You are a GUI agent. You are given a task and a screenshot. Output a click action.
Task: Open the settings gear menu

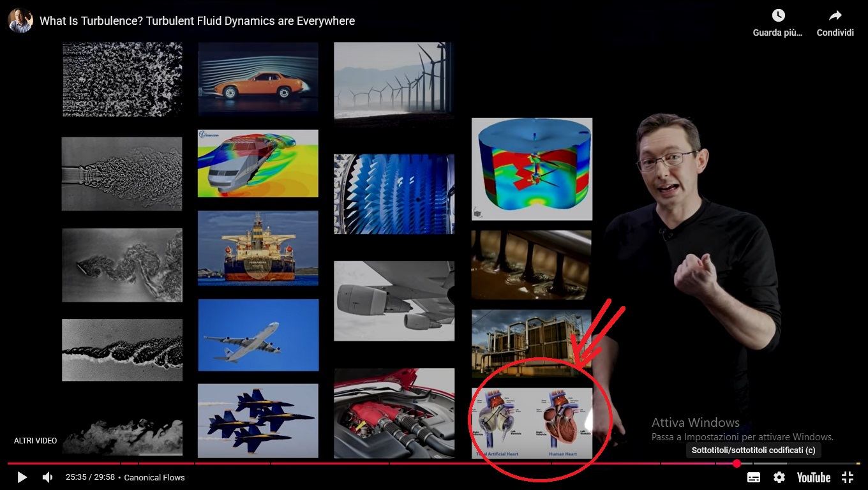click(779, 477)
